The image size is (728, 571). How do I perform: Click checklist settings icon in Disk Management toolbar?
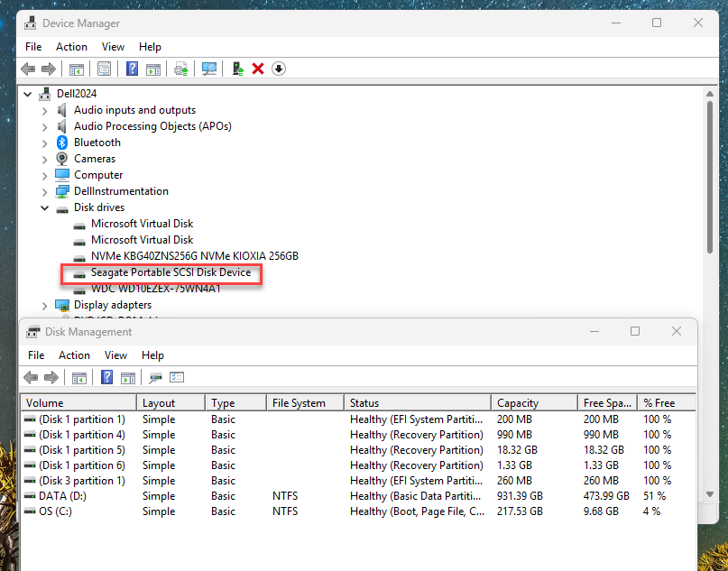tap(177, 377)
